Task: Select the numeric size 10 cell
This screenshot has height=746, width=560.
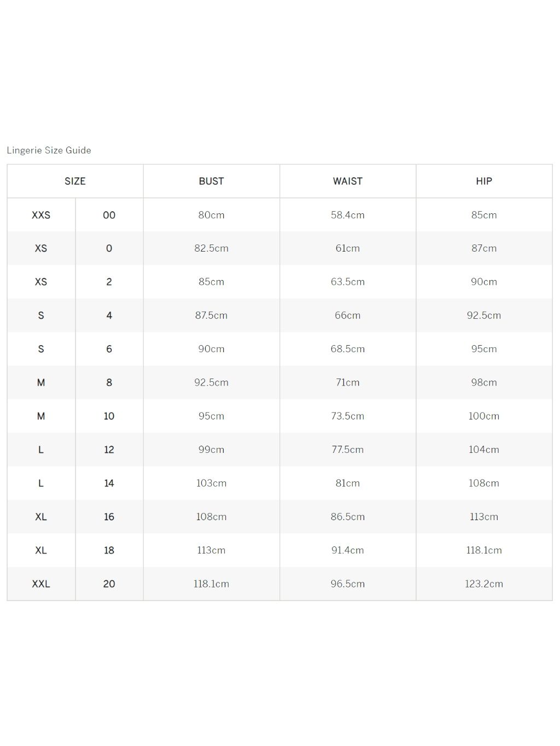Action: coord(109,416)
